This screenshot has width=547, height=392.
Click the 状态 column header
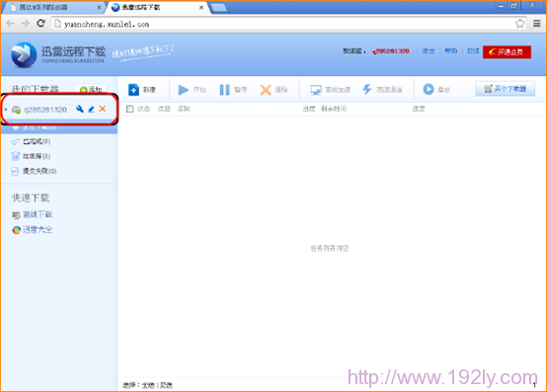point(144,109)
